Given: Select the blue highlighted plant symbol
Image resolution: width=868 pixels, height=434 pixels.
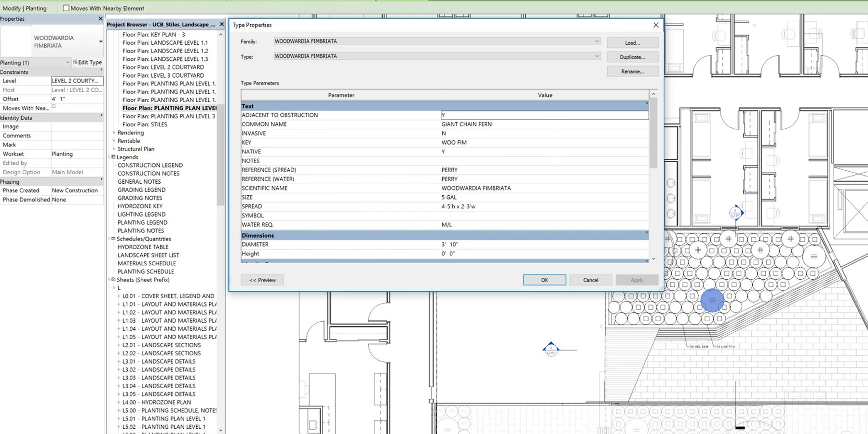Looking at the screenshot, I should point(712,300).
